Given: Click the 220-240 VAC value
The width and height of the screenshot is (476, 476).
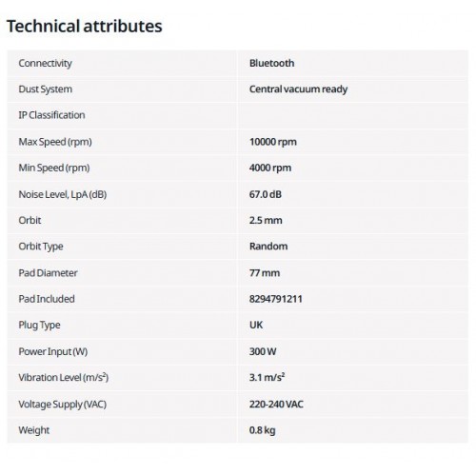Looking at the screenshot, I should (276, 405).
